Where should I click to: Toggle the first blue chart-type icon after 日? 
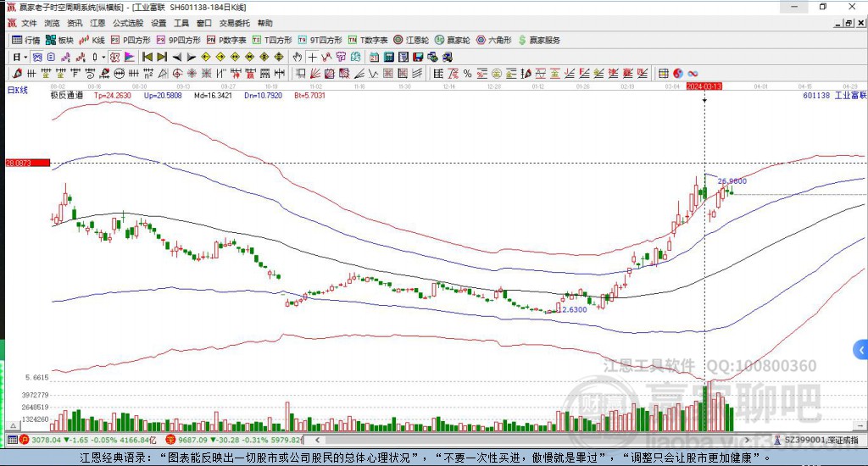[36, 57]
